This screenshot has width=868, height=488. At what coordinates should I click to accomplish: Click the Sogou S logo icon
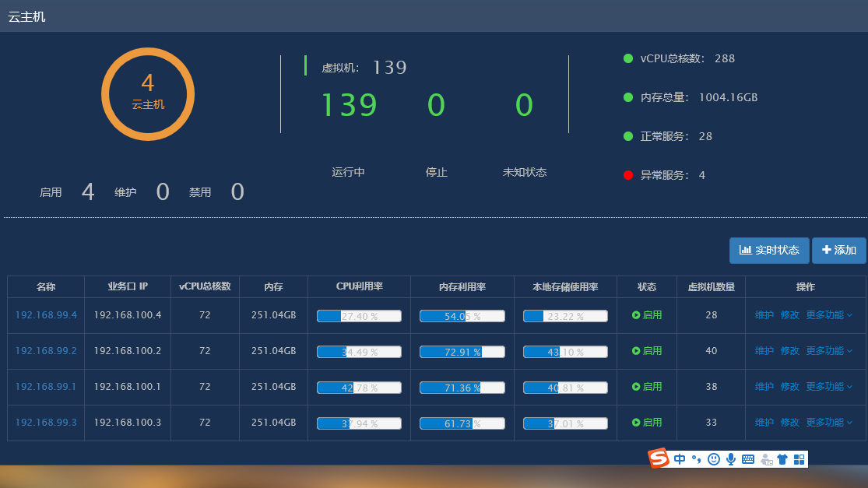pyautogui.click(x=659, y=458)
